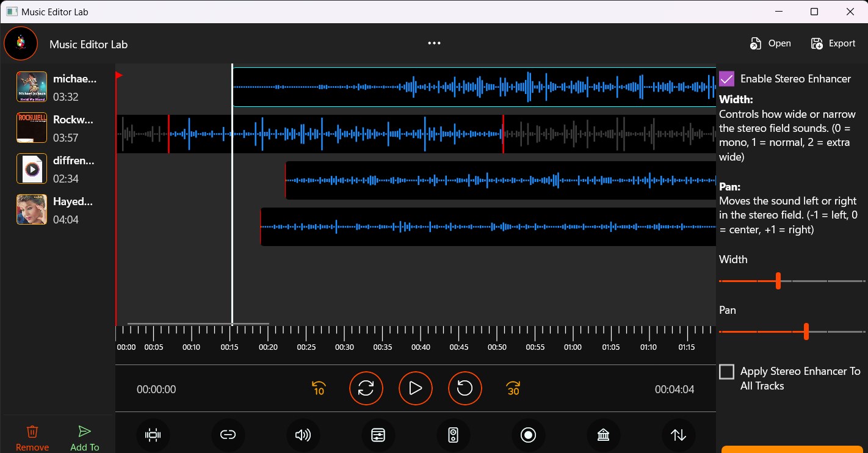
Task: Click the Export button
Action: pyautogui.click(x=833, y=43)
